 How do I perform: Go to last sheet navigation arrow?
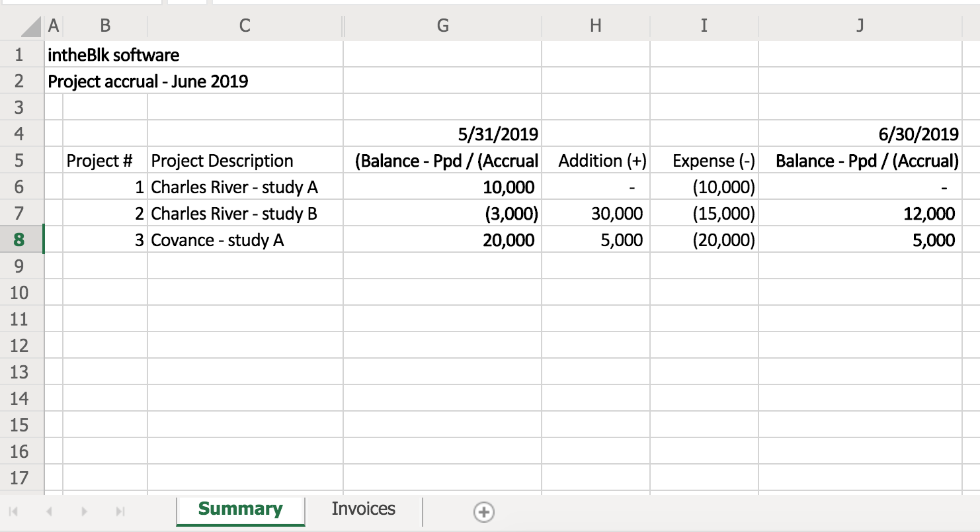120,511
